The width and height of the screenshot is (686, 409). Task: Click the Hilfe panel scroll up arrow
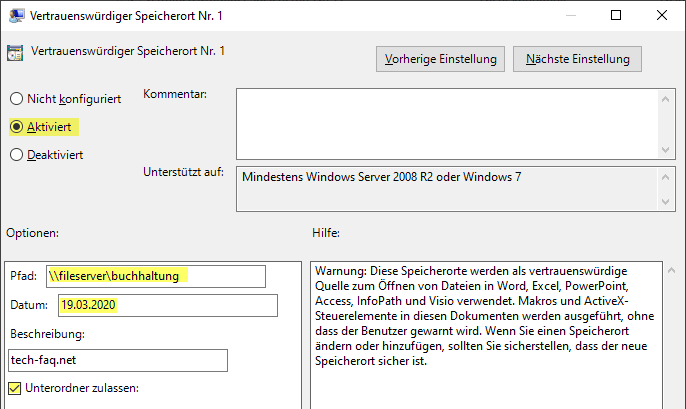672,270
